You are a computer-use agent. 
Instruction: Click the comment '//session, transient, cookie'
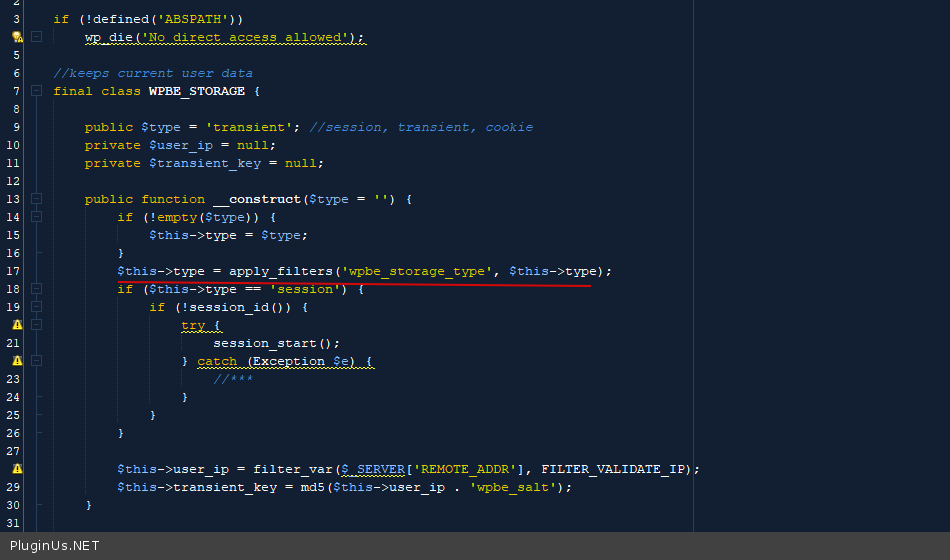421,127
